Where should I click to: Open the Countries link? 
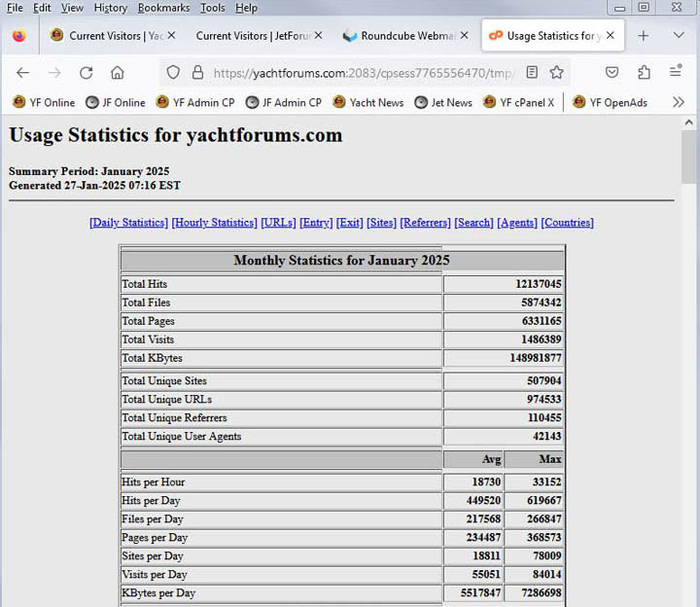(568, 223)
